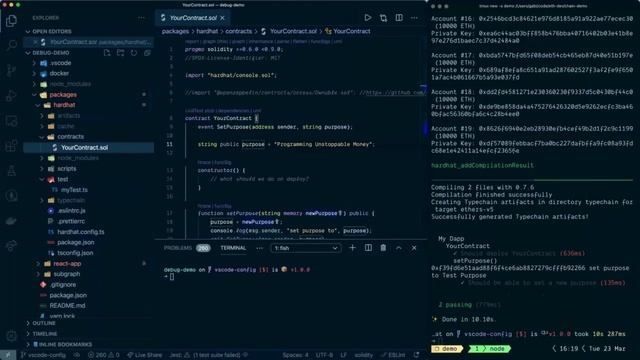
Task: Start Live Share from status bar
Action: (x=144, y=355)
